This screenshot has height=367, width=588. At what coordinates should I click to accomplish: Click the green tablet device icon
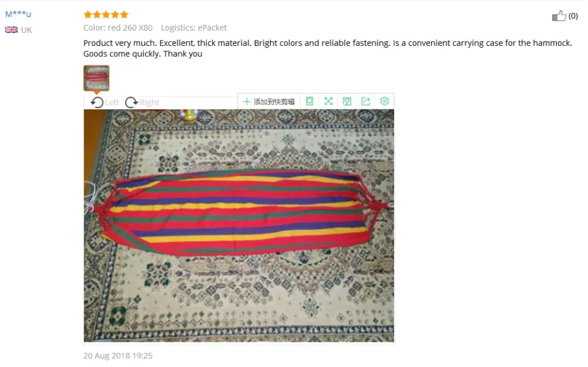tap(309, 101)
